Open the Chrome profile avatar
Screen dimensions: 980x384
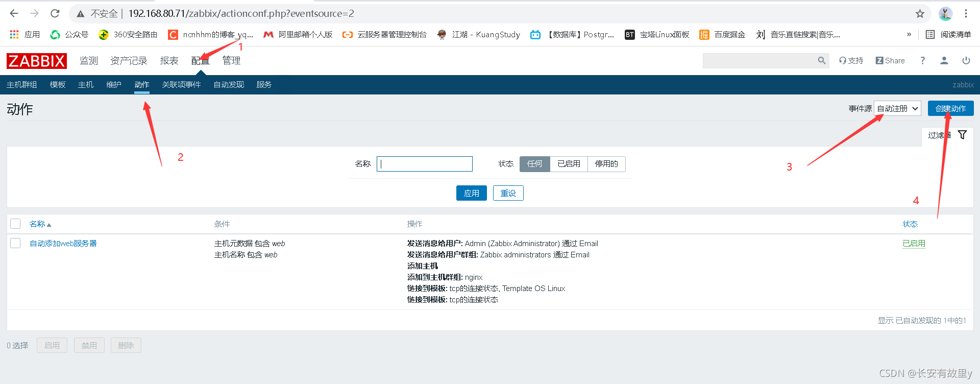point(945,14)
